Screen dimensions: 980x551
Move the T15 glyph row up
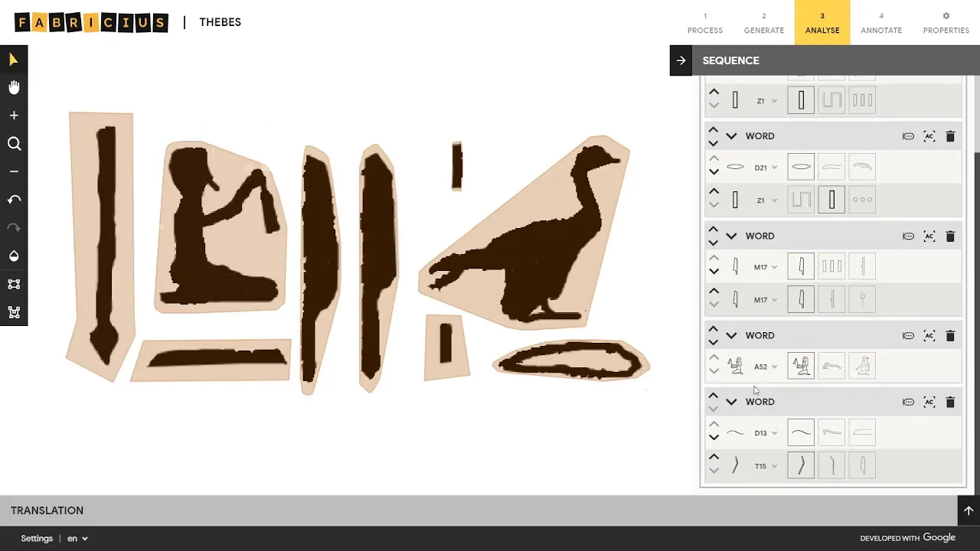coord(714,458)
